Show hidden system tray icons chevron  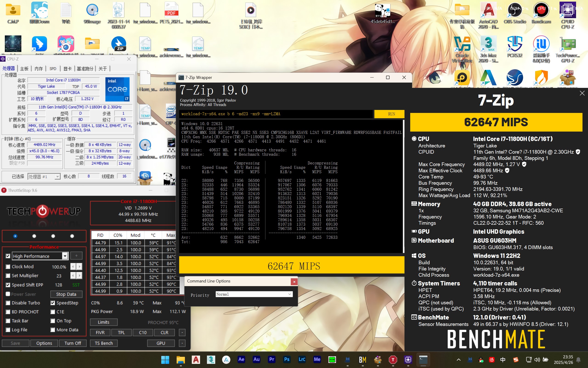[x=458, y=359]
